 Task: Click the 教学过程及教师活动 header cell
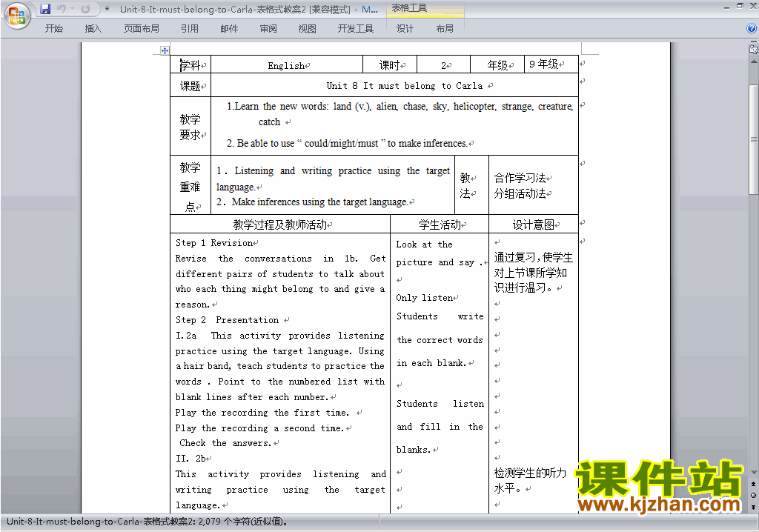point(280,225)
